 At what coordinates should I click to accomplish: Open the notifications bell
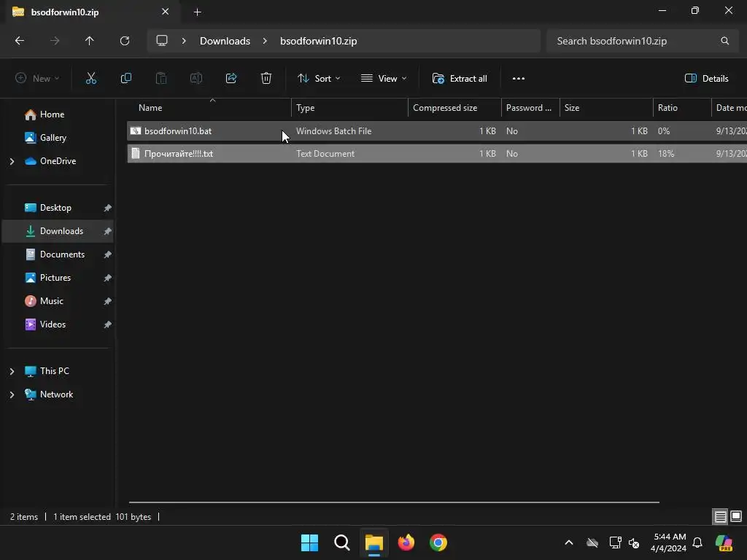697,542
